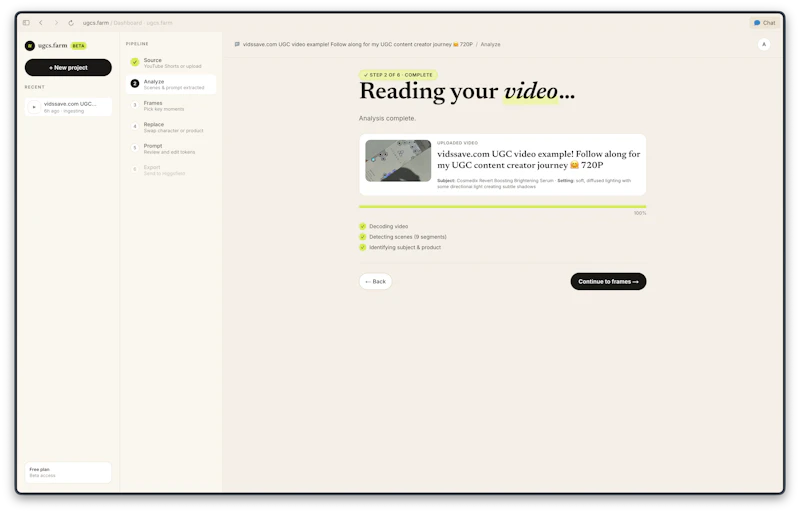Toggle the sidebar panel icon
The height and width of the screenshot is (513, 800).
point(26,22)
